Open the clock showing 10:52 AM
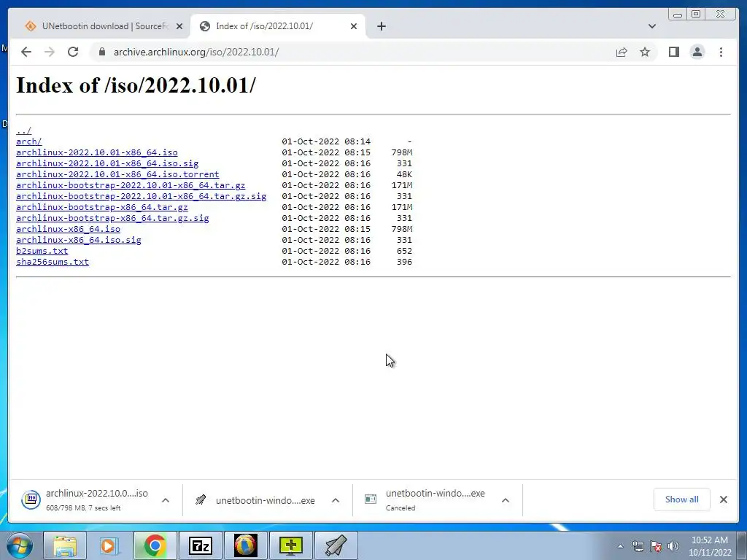The width and height of the screenshot is (747, 560). pyautogui.click(x=709, y=546)
